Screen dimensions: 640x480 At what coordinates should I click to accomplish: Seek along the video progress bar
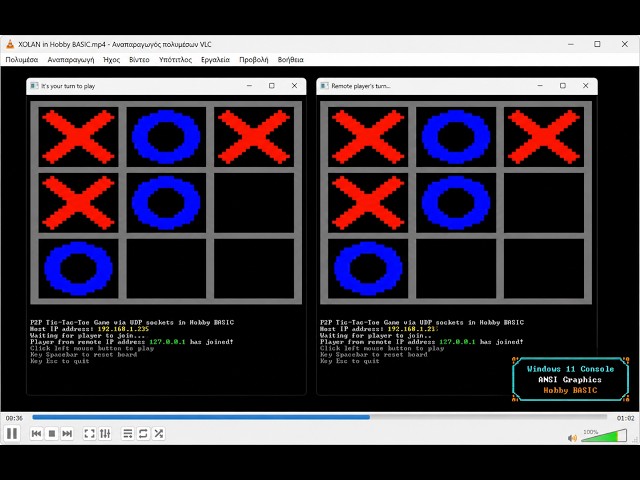(x=319, y=417)
